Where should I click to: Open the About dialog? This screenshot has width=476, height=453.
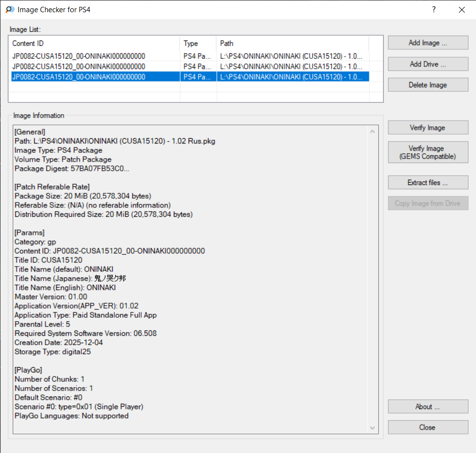point(428,407)
